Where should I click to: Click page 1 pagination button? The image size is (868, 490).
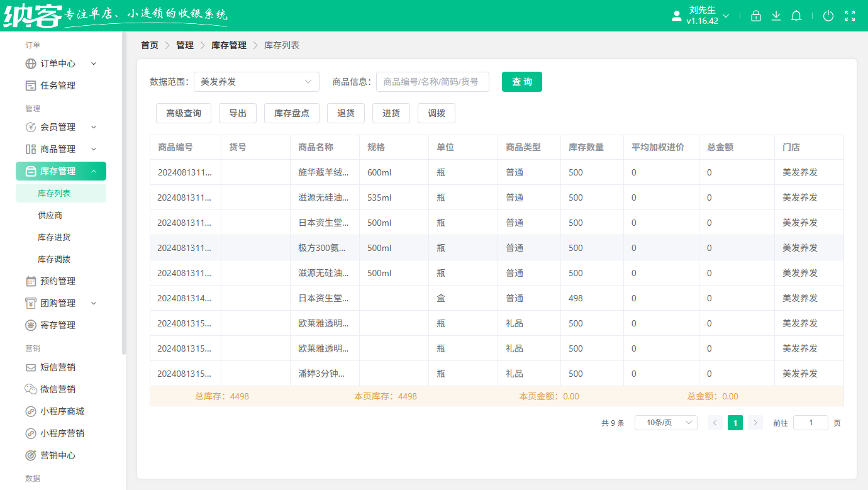pyautogui.click(x=735, y=423)
